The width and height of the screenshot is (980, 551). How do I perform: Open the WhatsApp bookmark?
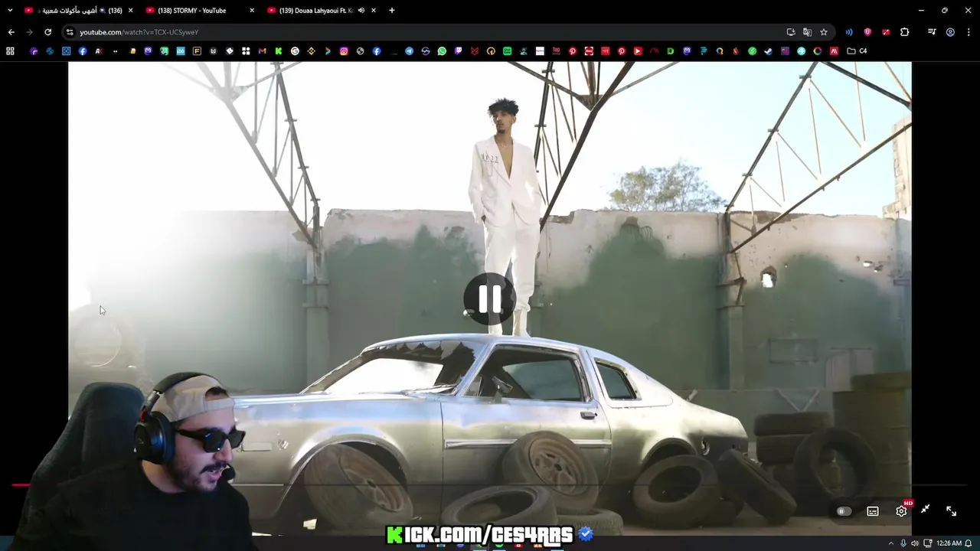pyautogui.click(x=442, y=51)
